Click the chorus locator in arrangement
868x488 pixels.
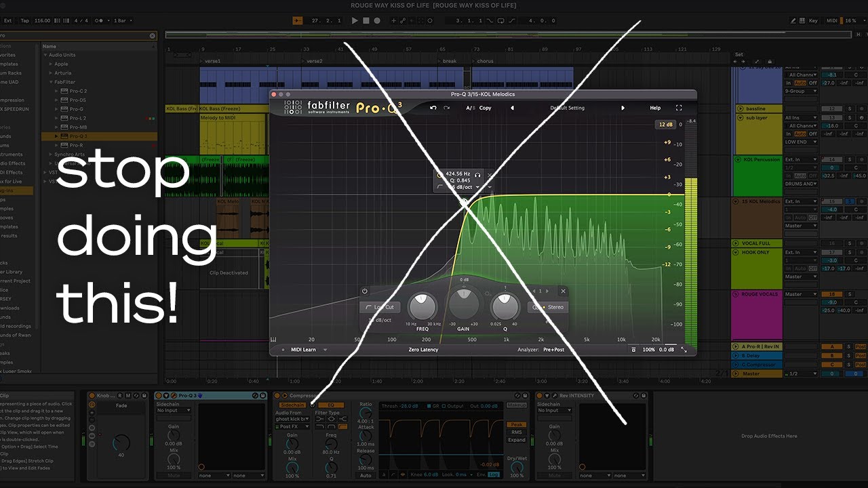485,61
